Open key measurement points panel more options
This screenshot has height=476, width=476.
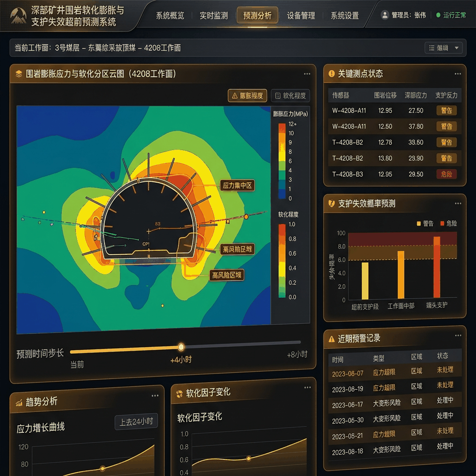[x=458, y=74]
